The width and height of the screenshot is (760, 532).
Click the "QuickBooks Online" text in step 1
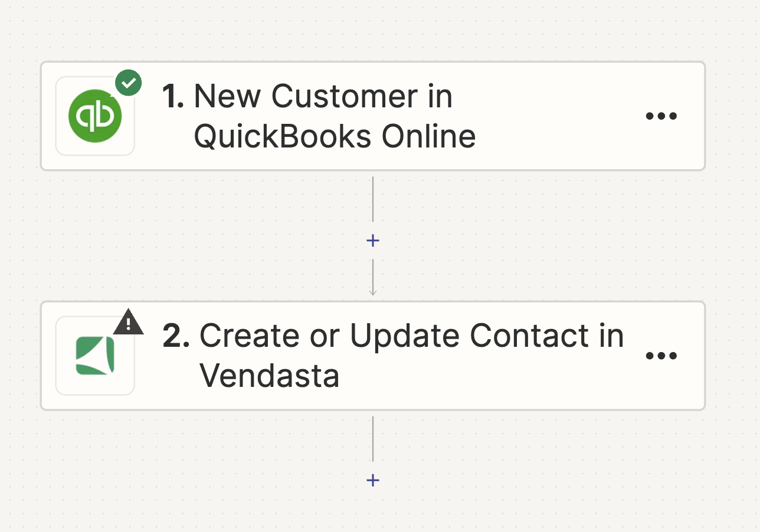pyautogui.click(x=335, y=137)
